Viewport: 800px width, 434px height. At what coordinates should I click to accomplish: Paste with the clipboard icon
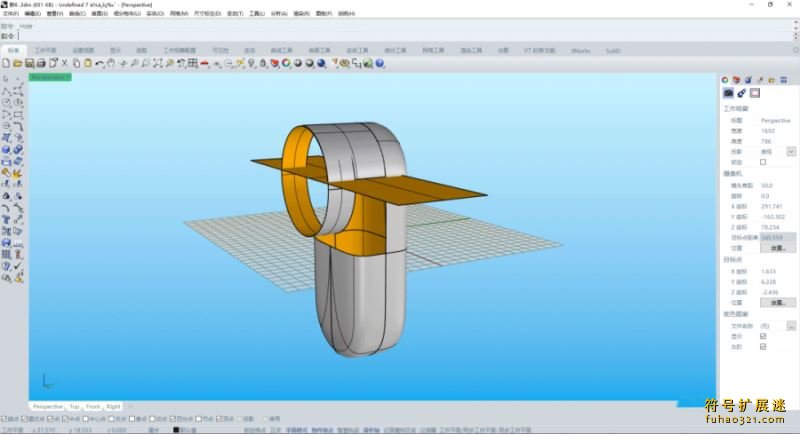tap(88, 63)
